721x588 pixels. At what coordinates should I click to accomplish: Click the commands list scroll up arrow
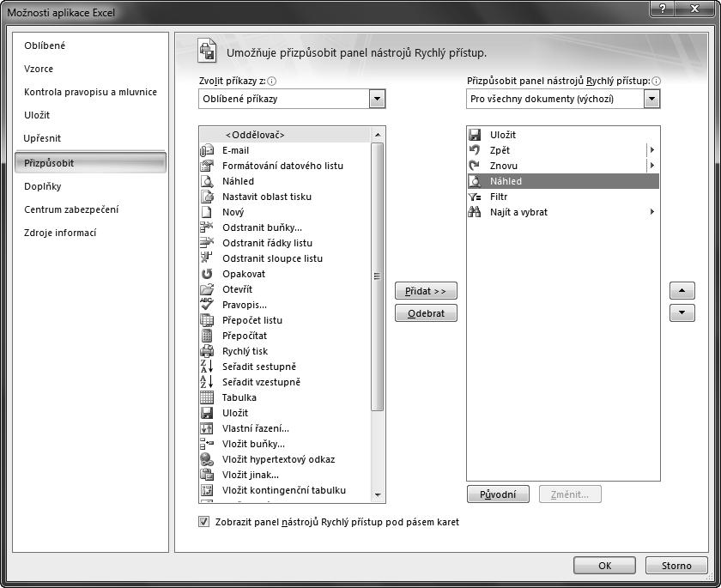(x=378, y=135)
